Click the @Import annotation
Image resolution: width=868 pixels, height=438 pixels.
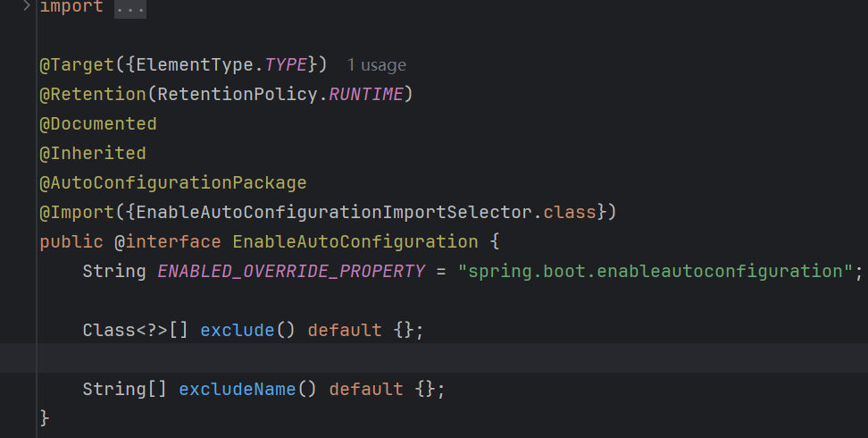tap(77, 213)
